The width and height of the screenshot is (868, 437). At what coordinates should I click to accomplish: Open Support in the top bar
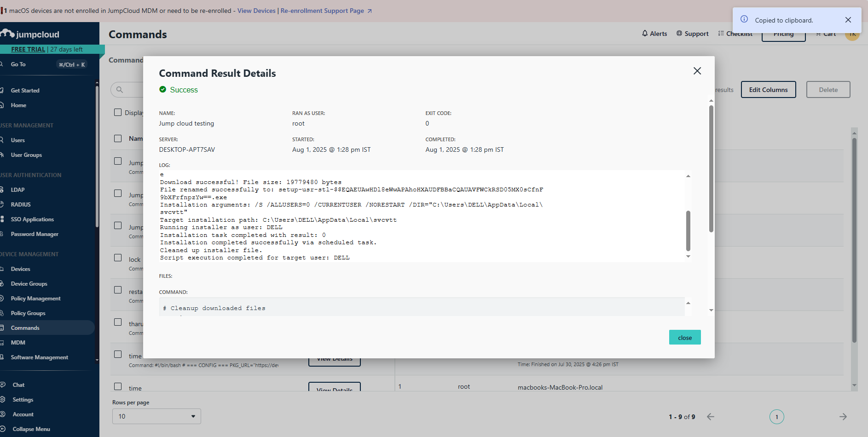[692, 34]
